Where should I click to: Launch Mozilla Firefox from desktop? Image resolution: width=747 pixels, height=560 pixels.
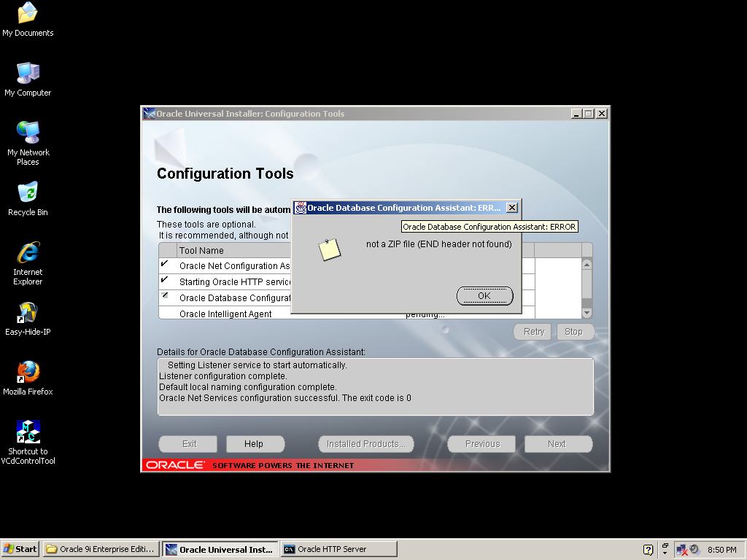point(28,373)
